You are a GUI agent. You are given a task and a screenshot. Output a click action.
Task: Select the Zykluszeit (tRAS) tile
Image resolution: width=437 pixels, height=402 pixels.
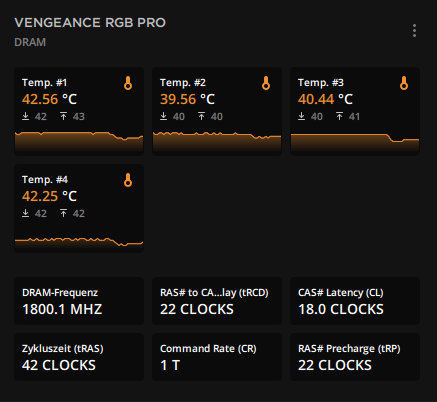pos(79,357)
